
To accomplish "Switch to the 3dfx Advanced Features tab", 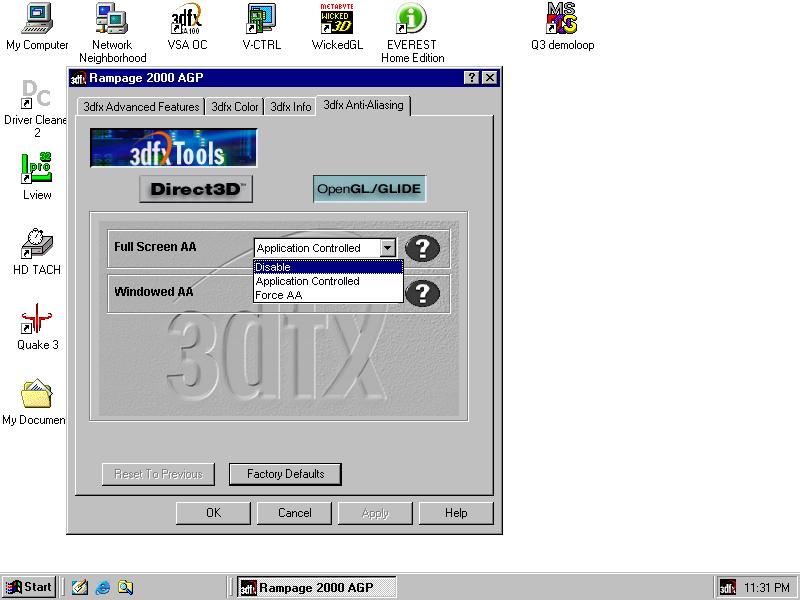I will pyautogui.click(x=141, y=107).
